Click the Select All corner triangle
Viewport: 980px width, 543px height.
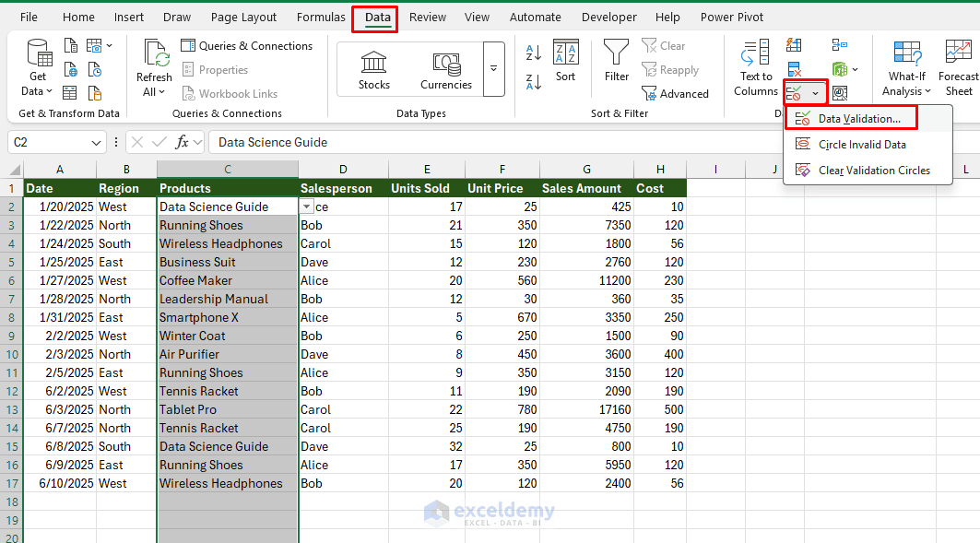(x=15, y=170)
